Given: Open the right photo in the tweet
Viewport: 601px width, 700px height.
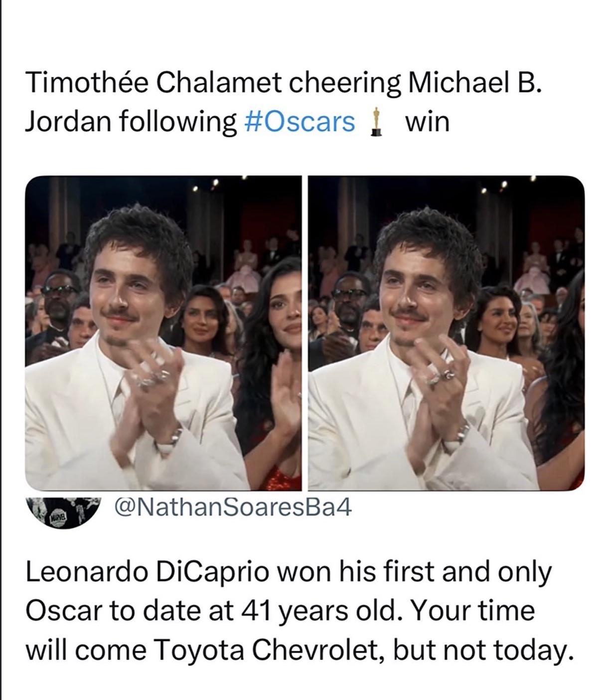Looking at the screenshot, I should [447, 333].
